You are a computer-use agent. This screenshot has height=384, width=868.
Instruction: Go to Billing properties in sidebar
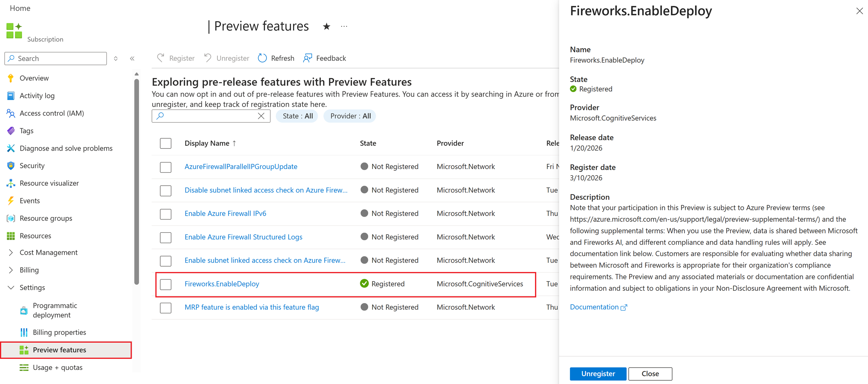[59, 332]
